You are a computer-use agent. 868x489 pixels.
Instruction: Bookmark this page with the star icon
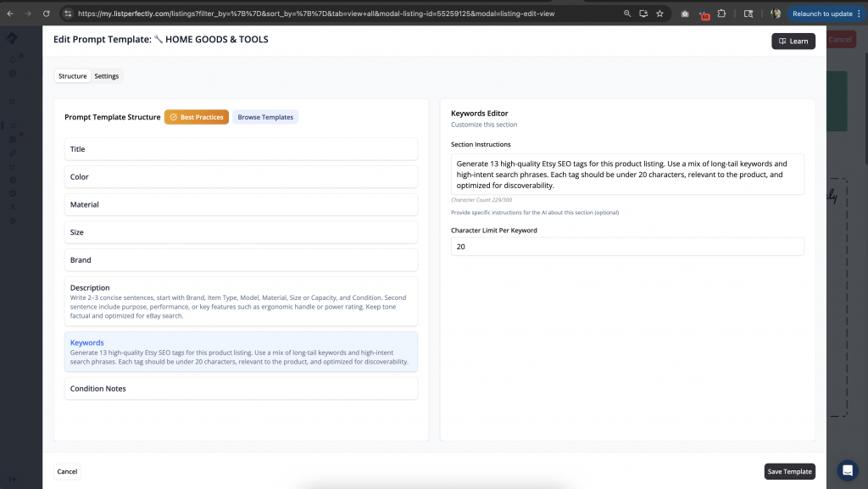[x=659, y=14]
